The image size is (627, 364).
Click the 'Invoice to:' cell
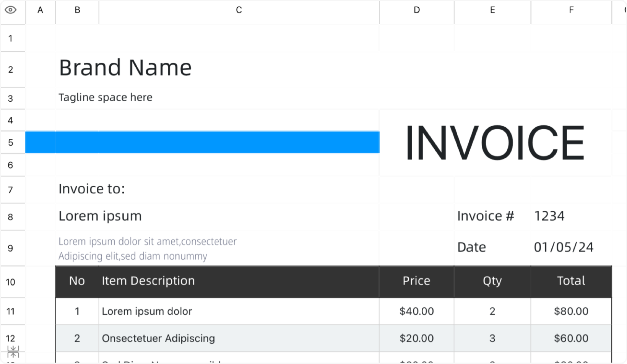(92, 189)
